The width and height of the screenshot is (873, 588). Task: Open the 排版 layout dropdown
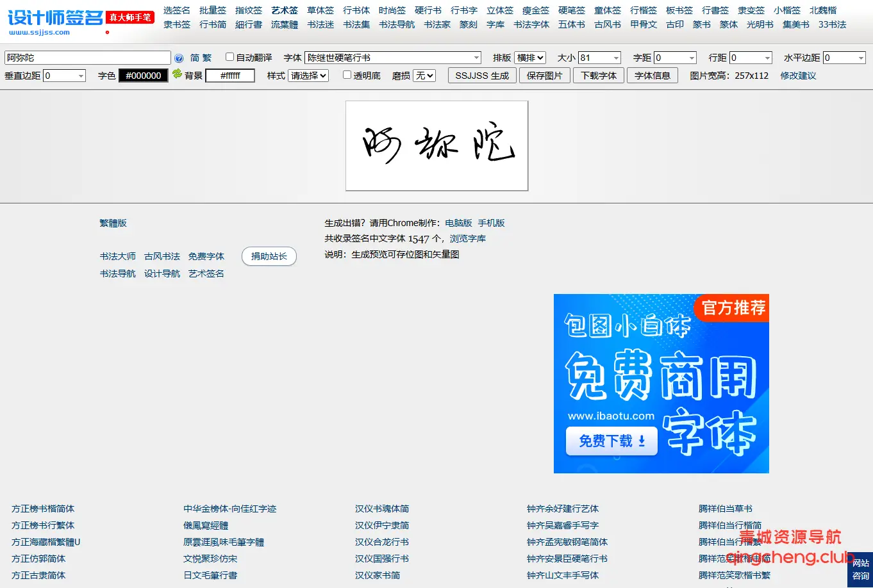(x=531, y=57)
